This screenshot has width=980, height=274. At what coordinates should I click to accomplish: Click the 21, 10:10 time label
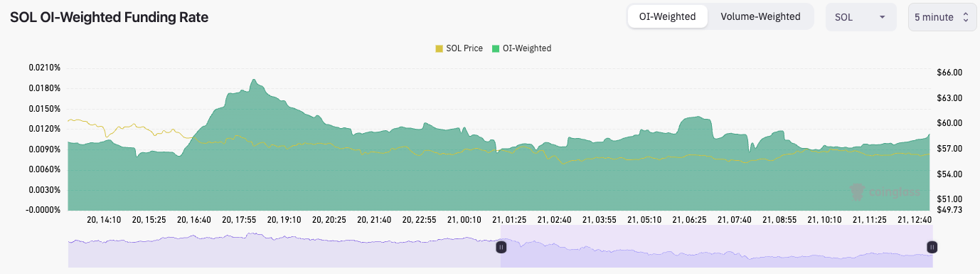[x=824, y=220]
